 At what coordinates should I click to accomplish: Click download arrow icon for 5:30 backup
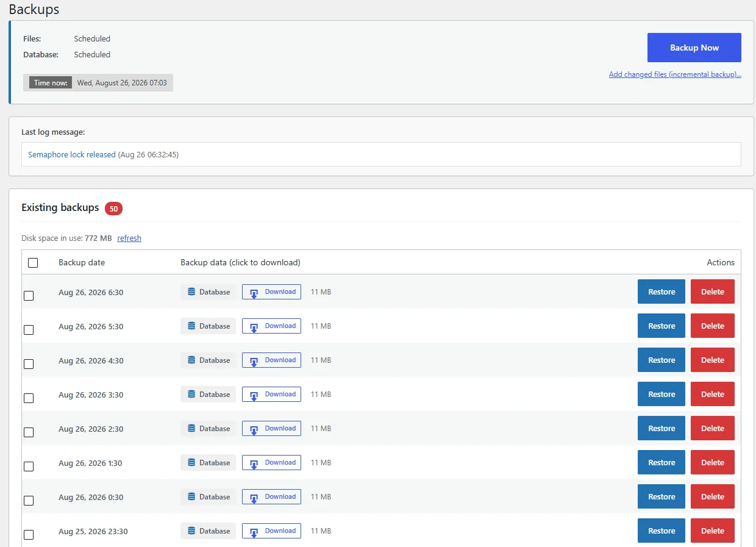(x=254, y=327)
